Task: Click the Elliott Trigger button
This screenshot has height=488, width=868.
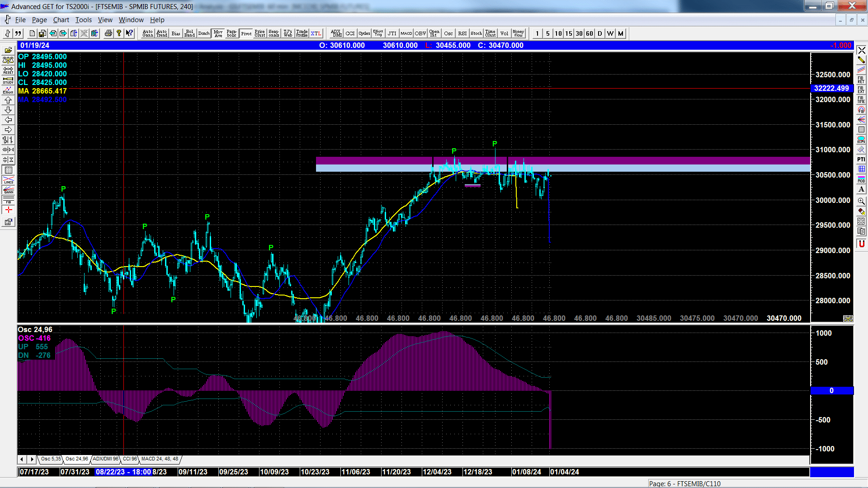Action: click(x=378, y=33)
